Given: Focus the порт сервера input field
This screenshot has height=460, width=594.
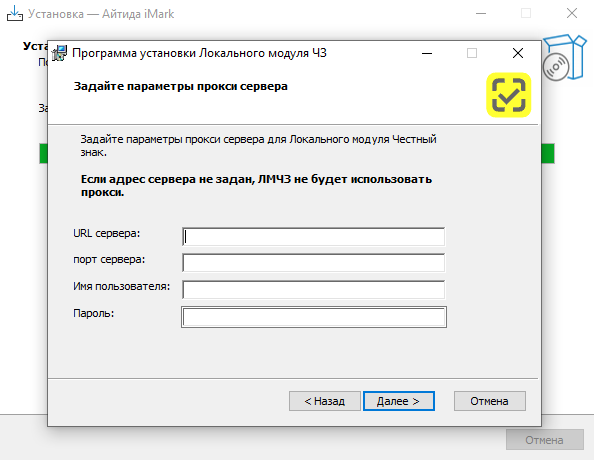Looking at the screenshot, I should (313, 263).
